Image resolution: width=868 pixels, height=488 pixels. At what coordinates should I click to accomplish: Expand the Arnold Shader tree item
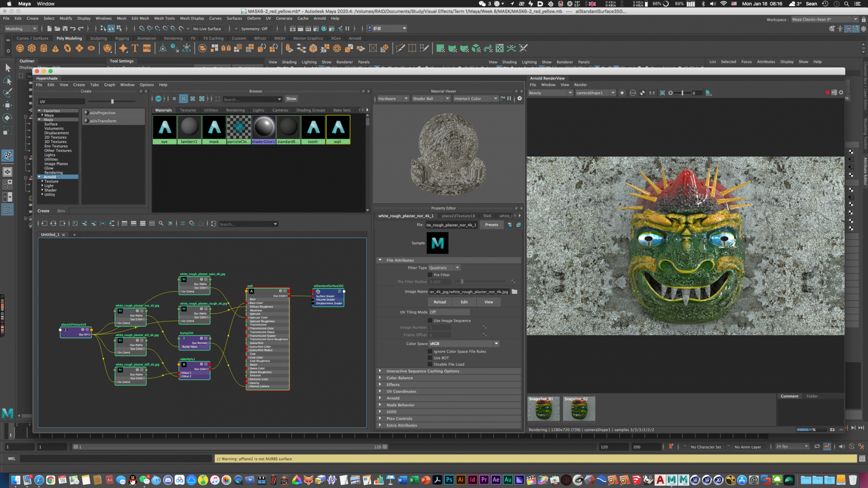(x=42, y=190)
